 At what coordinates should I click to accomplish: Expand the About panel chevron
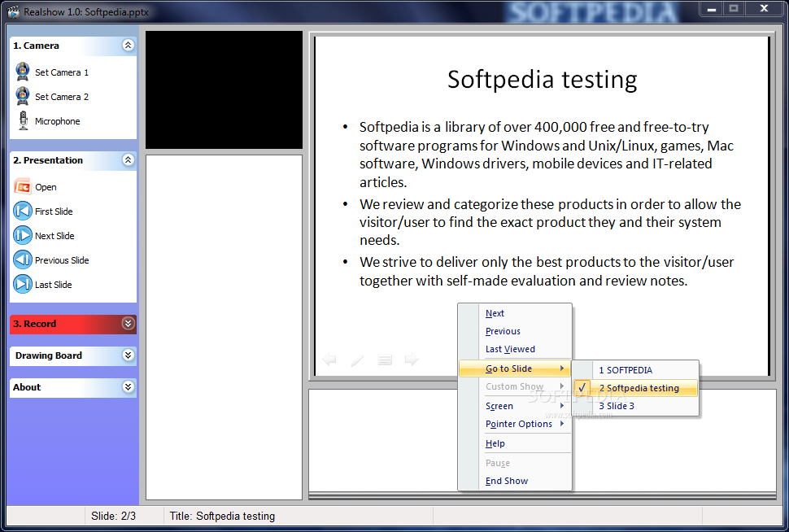click(128, 387)
